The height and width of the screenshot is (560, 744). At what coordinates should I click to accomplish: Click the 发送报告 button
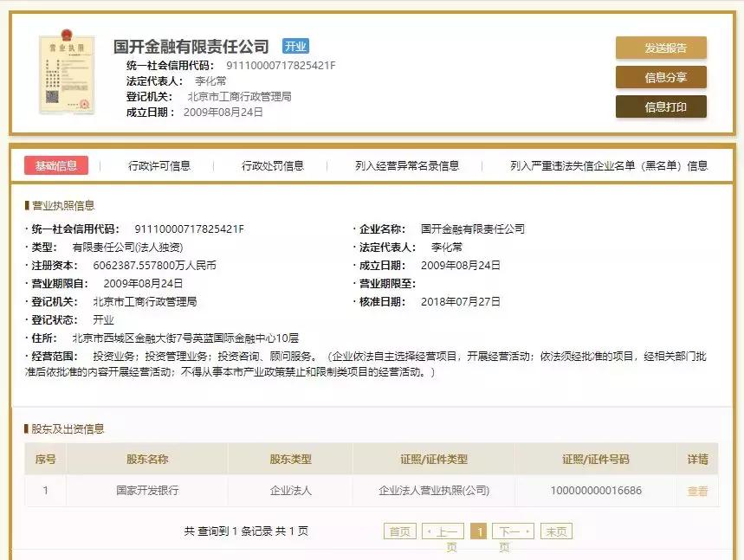(660, 48)
